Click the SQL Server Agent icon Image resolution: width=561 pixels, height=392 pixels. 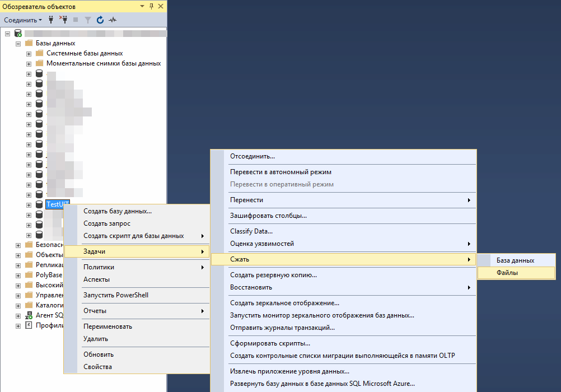[27, 315]
